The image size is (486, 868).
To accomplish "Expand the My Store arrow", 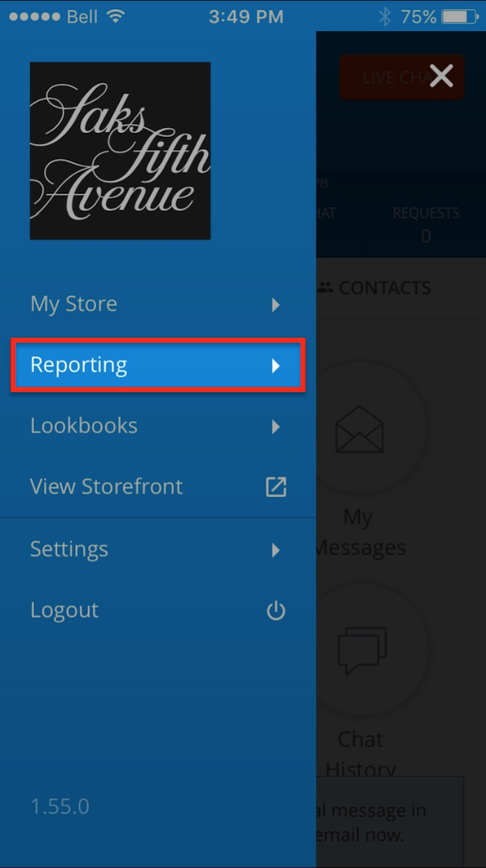I will coord(276,305).
